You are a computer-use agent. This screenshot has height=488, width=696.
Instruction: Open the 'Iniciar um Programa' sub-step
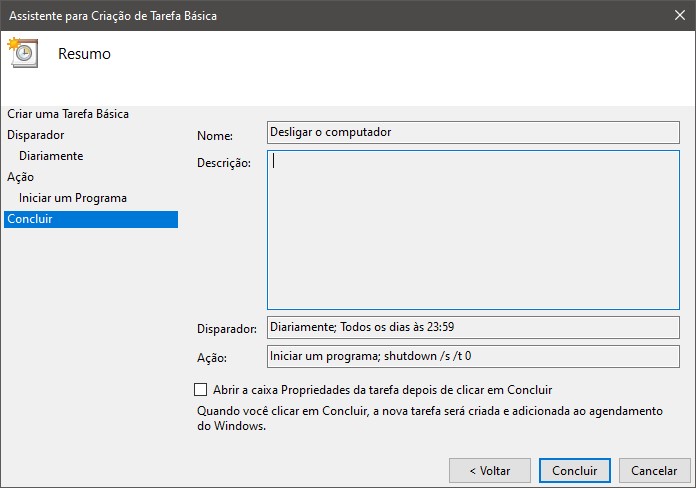tap(73, 198)
